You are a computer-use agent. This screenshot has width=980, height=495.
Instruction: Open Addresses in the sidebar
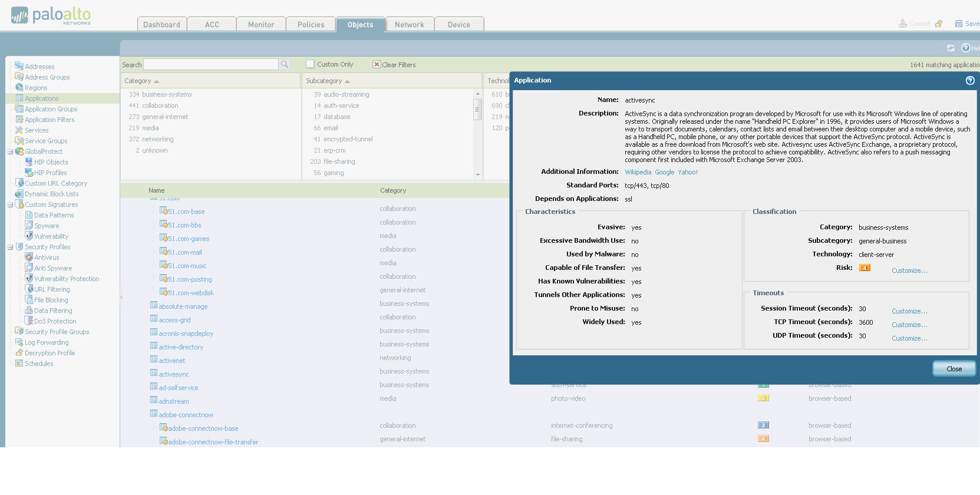tap(39, 67)
